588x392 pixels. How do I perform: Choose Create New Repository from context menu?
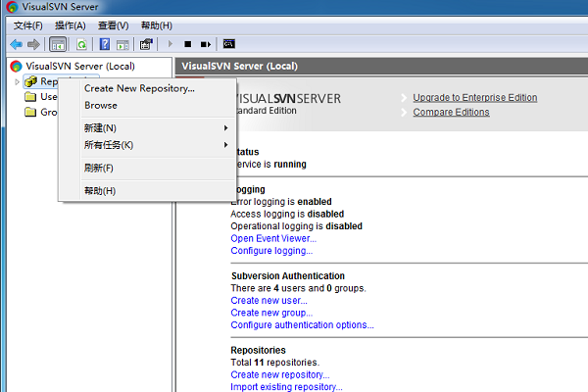(139, 88)
